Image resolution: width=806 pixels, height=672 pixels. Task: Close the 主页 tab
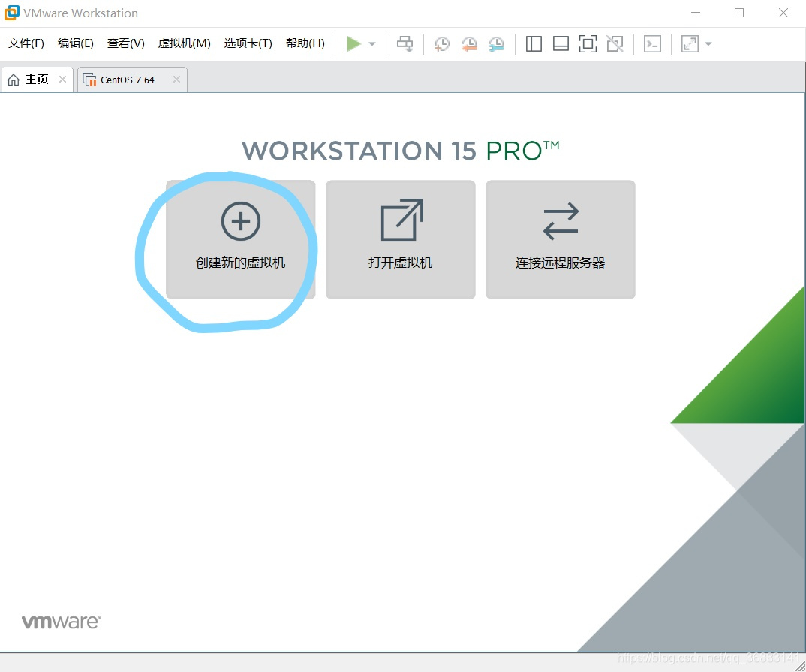pos(63,79)
